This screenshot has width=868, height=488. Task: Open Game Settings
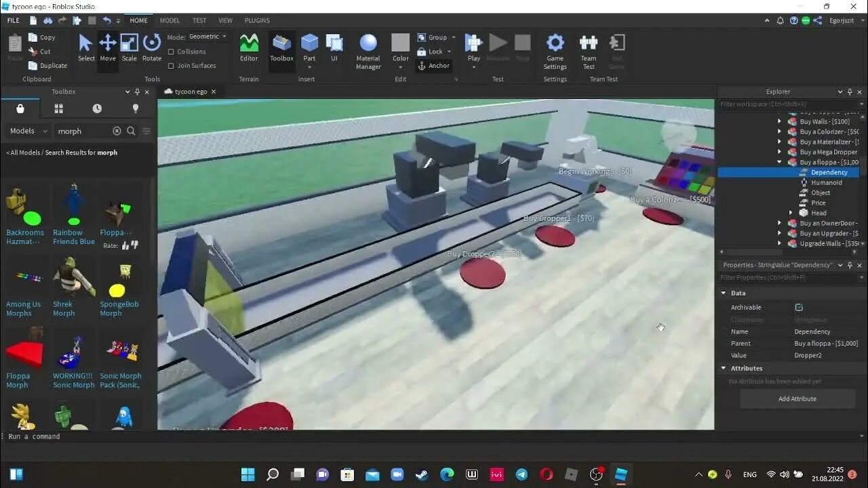(x=555, y=52)
